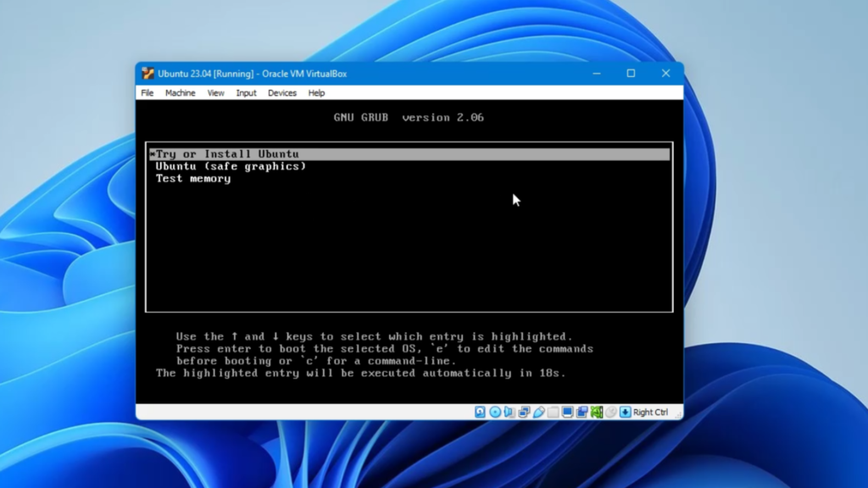Click the VirtualBox title bar app icon
868x488 pixels.
147,74
